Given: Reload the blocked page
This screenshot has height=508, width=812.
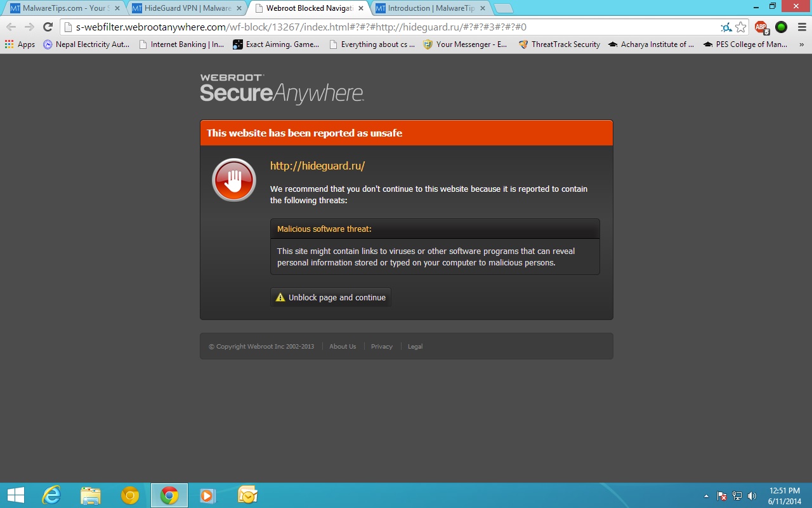Looking at the screenshot, I should pos(48,27).
